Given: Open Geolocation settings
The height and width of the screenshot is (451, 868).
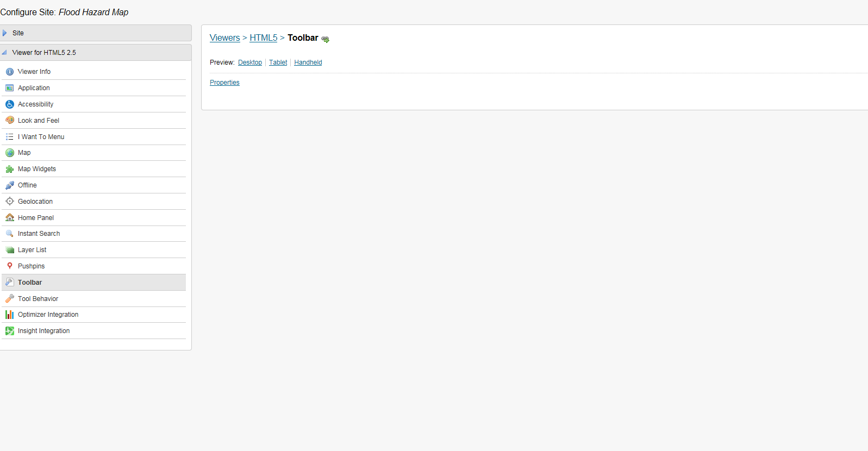Looking at the screenshot, I should click(94, 201).
